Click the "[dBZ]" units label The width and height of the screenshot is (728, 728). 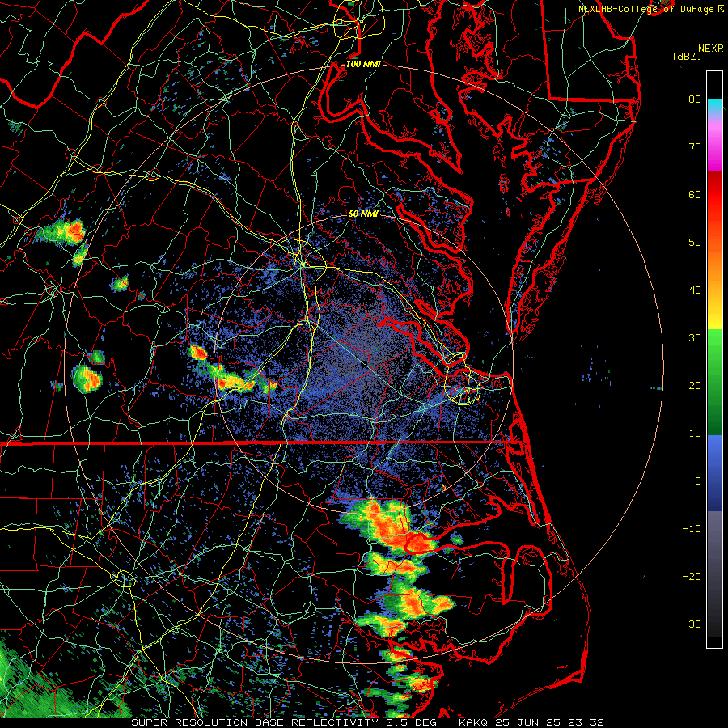[687, 56]
